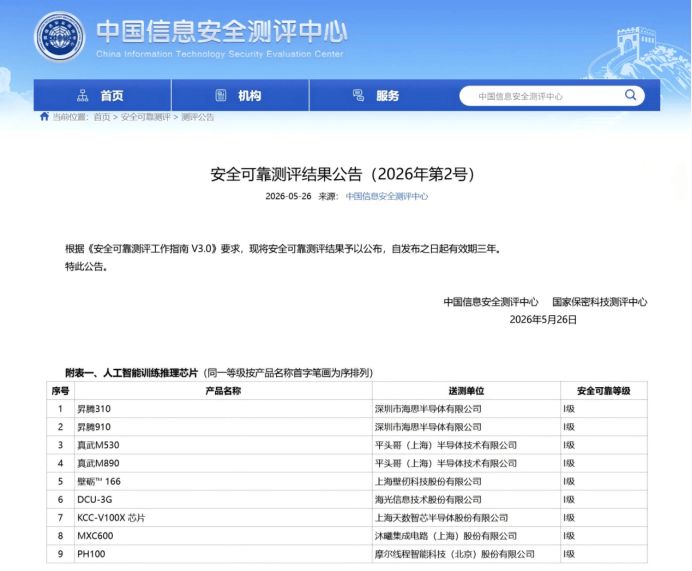Click 海光信息技术股份有限公司 cell

coord(466,500)
